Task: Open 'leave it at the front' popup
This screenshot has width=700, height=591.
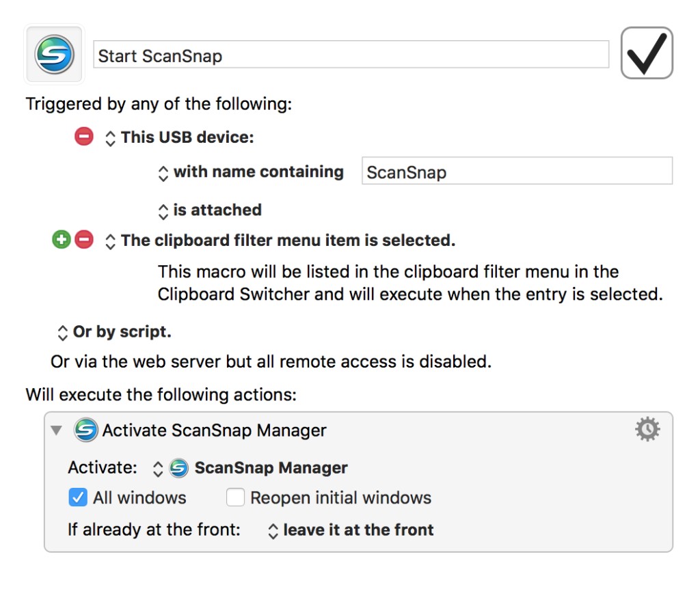Action: [351, 530]
